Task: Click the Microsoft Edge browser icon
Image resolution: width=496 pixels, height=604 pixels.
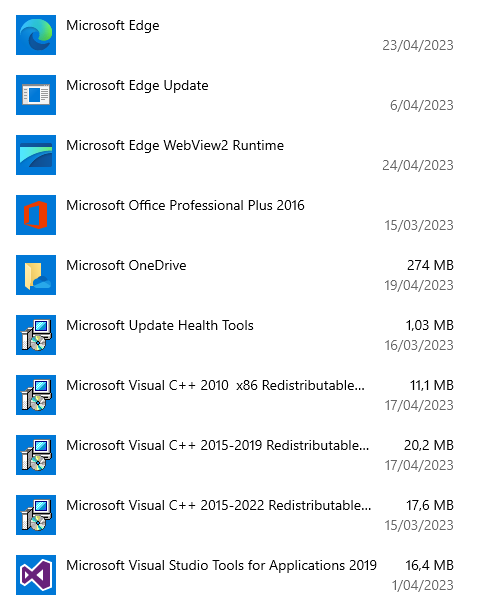Action: [x=36, y=35]
